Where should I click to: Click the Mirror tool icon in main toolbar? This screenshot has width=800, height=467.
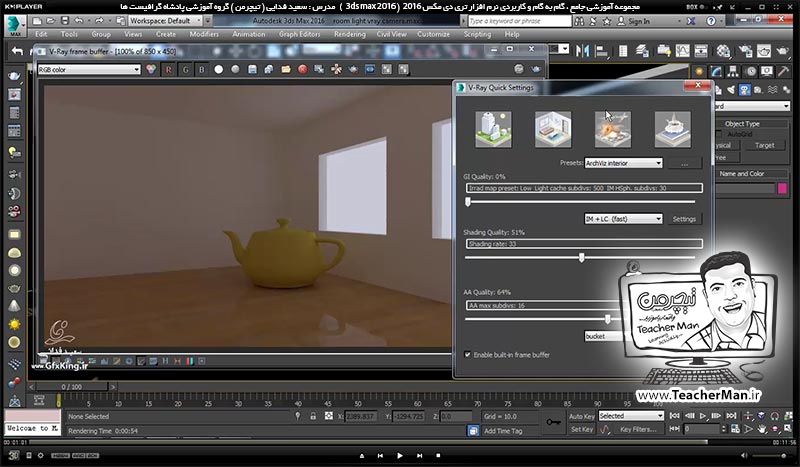tap(582, 51)
